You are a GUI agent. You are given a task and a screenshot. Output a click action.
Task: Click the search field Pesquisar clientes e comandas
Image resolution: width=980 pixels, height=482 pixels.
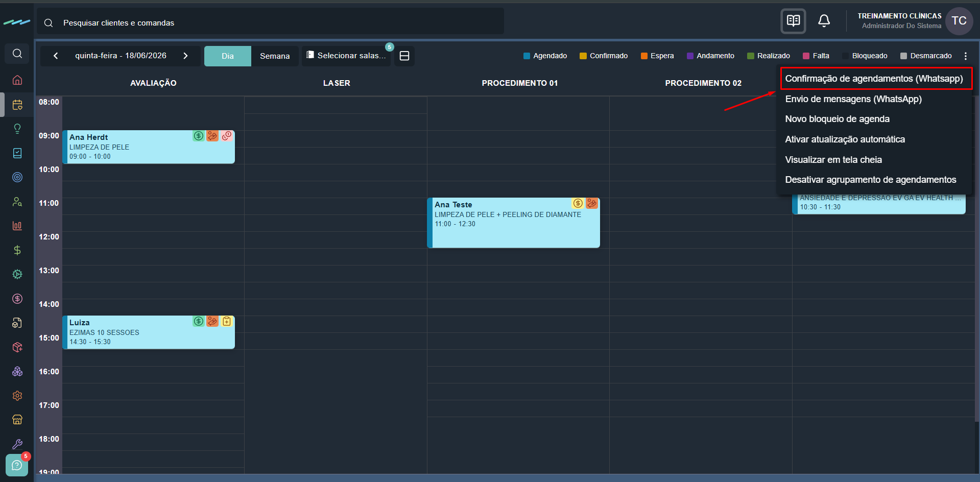click(x=271, y=23)
